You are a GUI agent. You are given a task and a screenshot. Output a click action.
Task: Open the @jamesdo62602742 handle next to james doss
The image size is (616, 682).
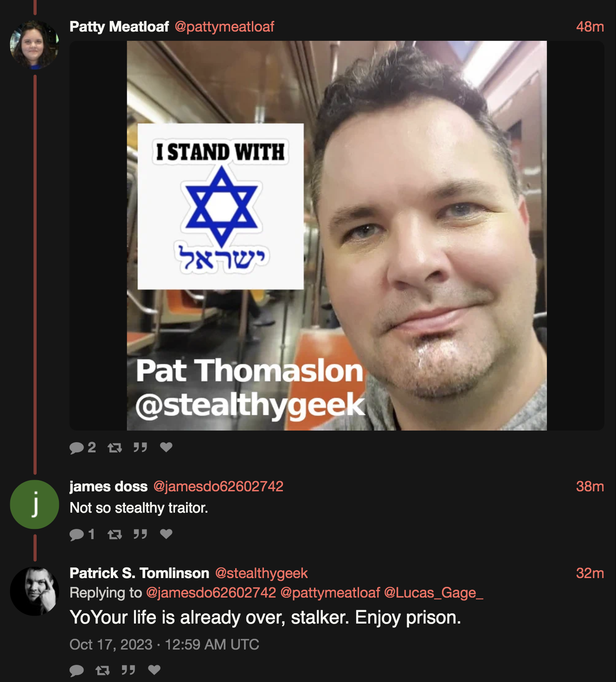218,486
